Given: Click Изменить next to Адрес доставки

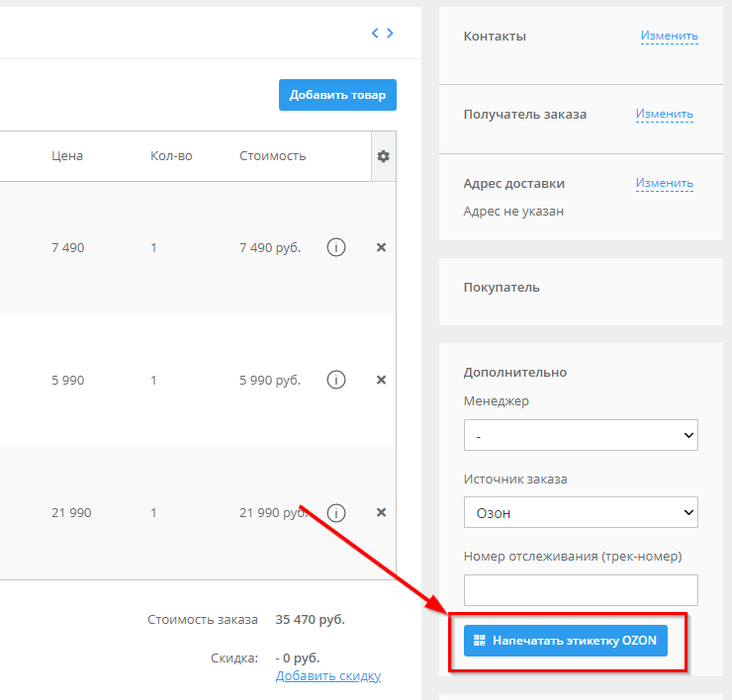Looking at the screenshot, I should (664, 184).
